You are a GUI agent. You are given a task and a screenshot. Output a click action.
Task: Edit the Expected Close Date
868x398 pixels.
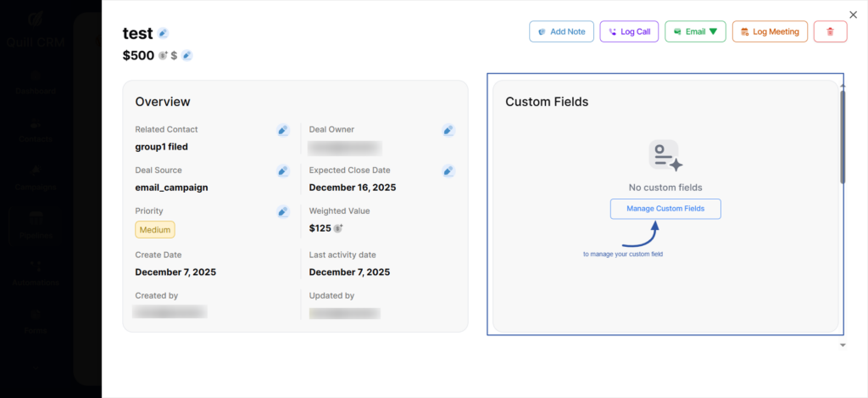[x=448, y=171]
